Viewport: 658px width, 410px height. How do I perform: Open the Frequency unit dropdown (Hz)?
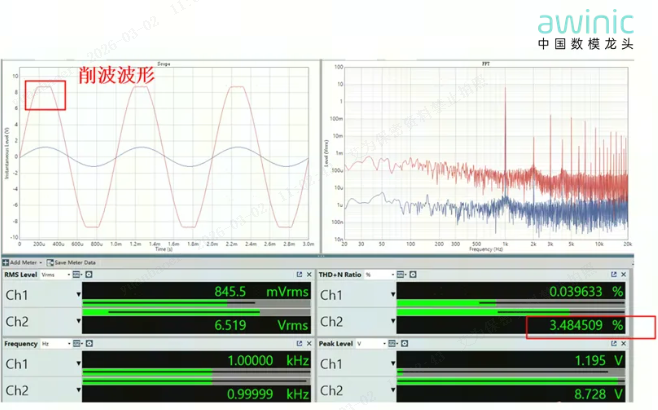[x=56, y=344]
